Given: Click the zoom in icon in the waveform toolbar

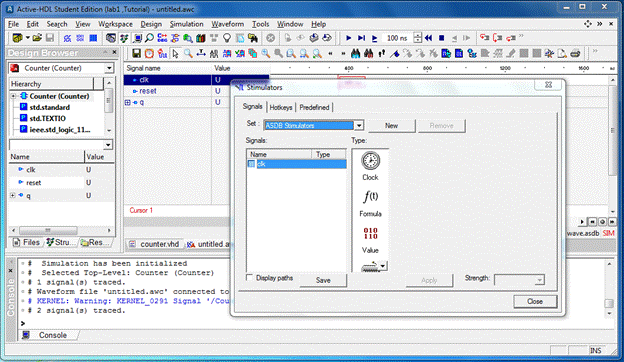Looking at the screenshot, I should click(265, 53).
